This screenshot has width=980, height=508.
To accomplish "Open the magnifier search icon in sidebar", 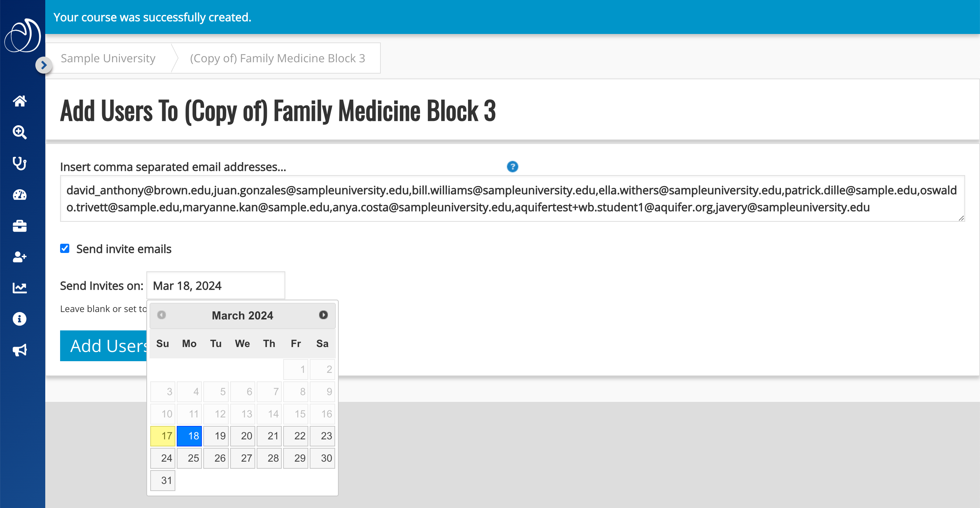I will [x=19, y=132].
